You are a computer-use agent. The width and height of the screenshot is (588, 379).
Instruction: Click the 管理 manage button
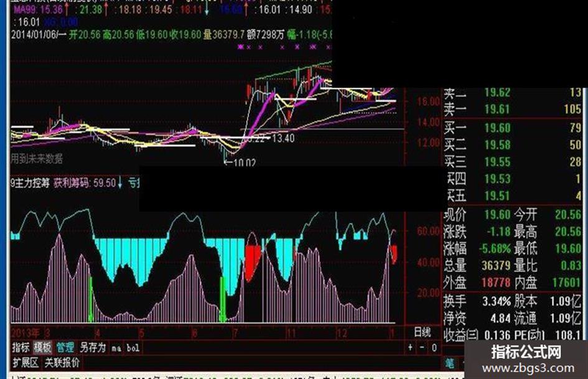click(65, 347)
